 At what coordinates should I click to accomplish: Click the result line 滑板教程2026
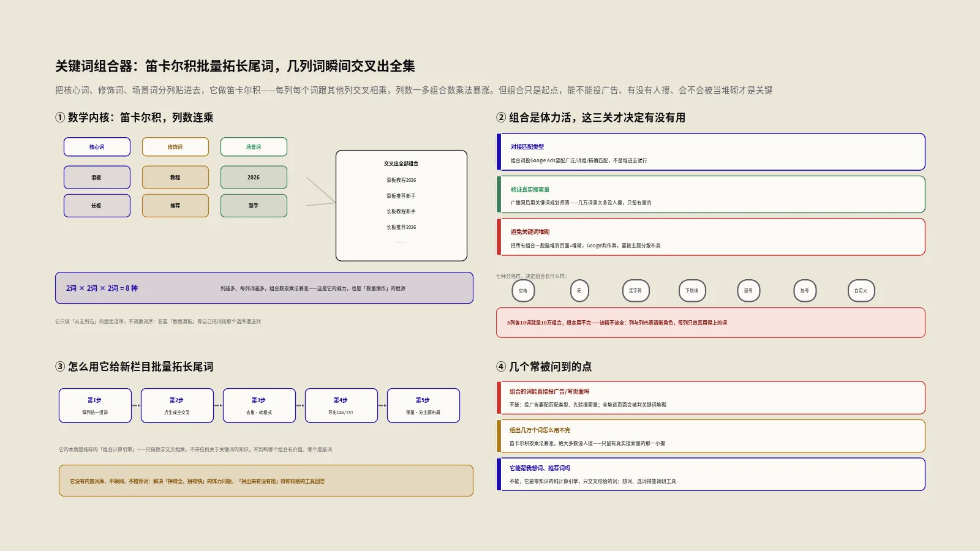(x=401, y=180)
